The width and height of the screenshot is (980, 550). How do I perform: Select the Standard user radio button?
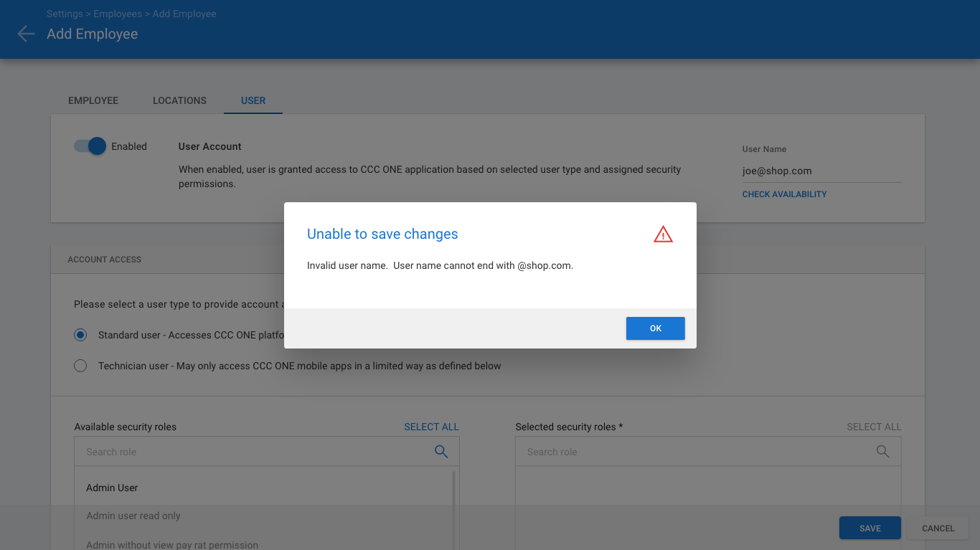(80, 335)
